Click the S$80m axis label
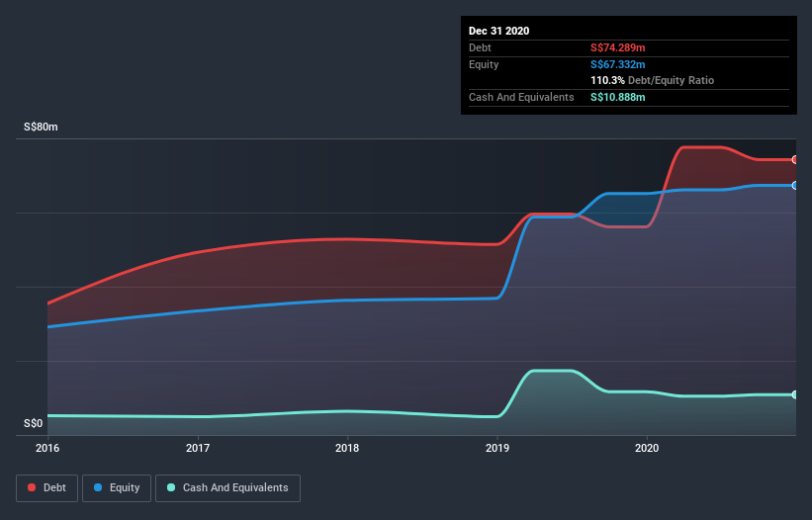The image size is (812, 520). click(41, 127)
